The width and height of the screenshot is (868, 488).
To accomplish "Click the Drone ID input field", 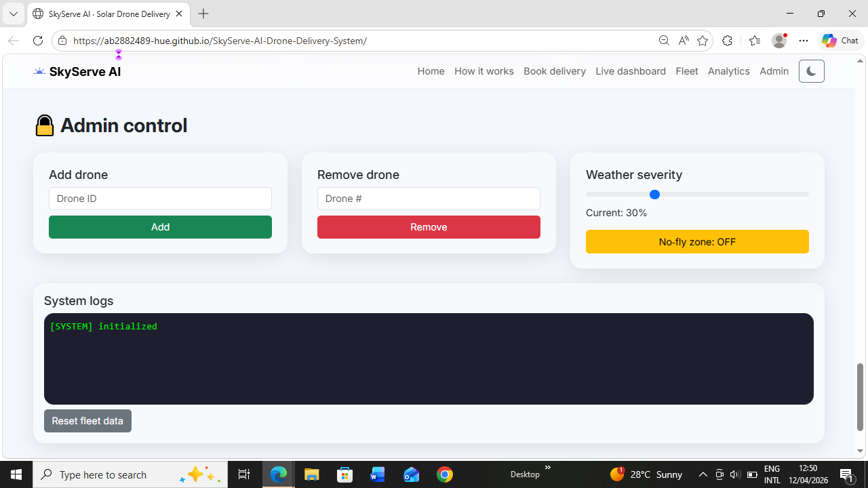I will click(x=160, y=199).
